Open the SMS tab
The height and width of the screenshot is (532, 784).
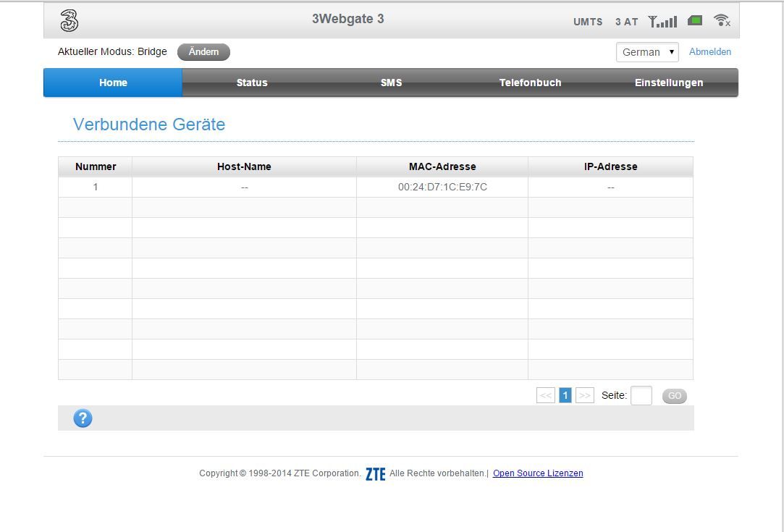pyautogui.click(x=391, y=83)
